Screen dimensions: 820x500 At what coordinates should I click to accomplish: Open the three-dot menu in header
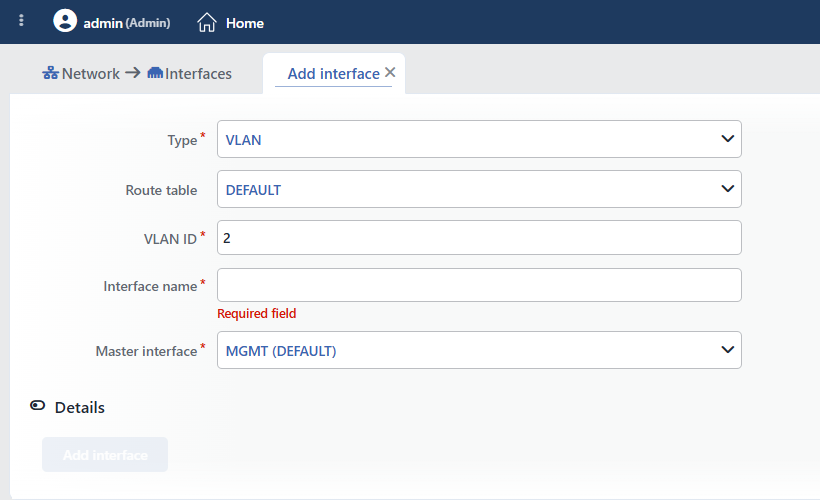(x=21, y=20)
